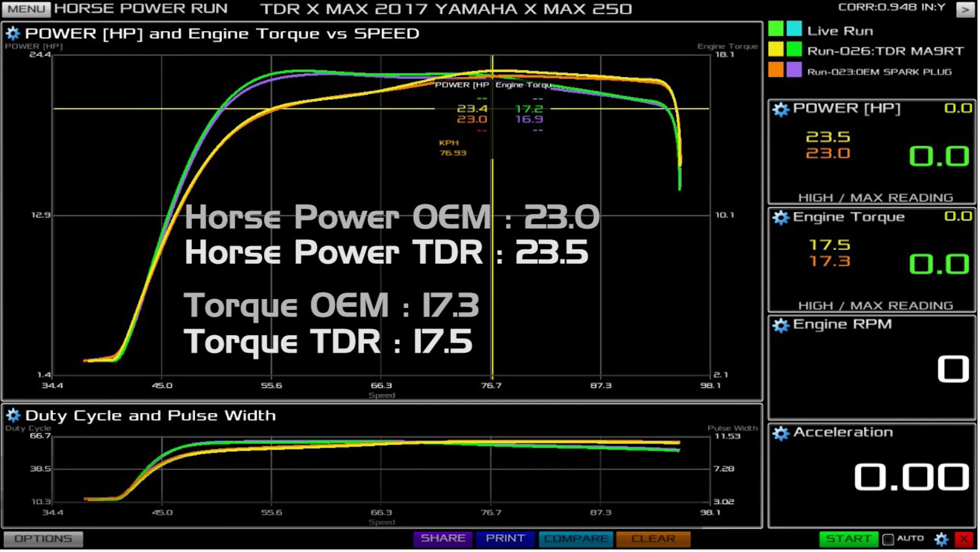
Task: Open settings gear of POWER vs SPEED graph
Action: pos(13,34)
